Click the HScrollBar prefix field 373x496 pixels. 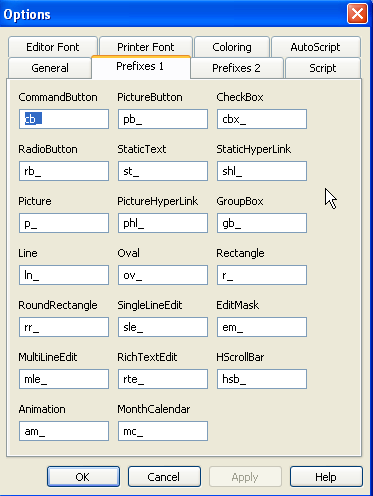pos(262,379)
